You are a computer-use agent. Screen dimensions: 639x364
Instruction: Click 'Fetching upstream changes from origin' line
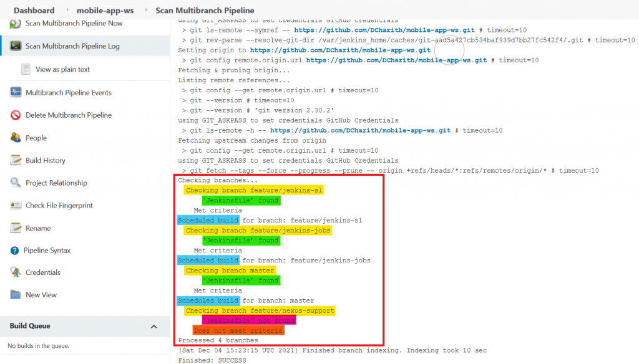point(252,140)
